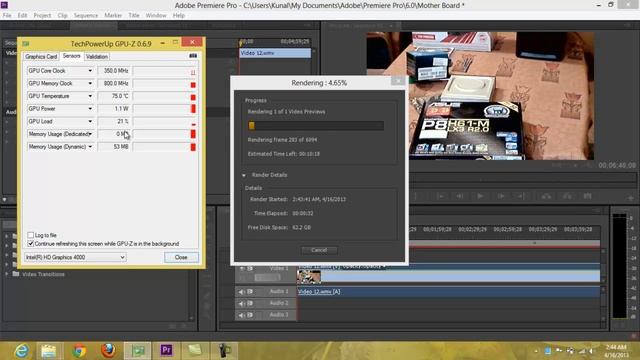The width and height of the screenshot is (640, 360).
Task: Collapse the Render Details section
Action: click(244, 175)
